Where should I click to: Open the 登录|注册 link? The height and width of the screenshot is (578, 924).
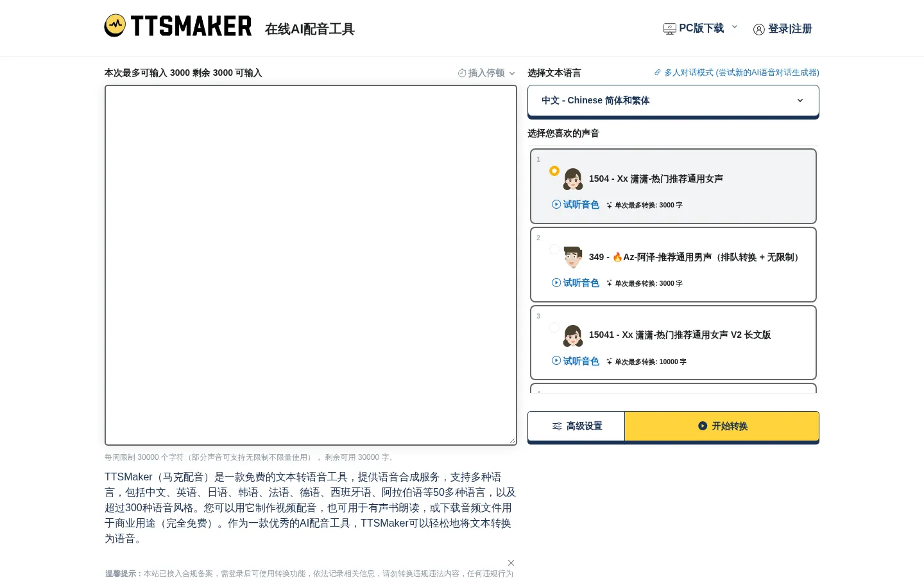(x=790, y=29)
